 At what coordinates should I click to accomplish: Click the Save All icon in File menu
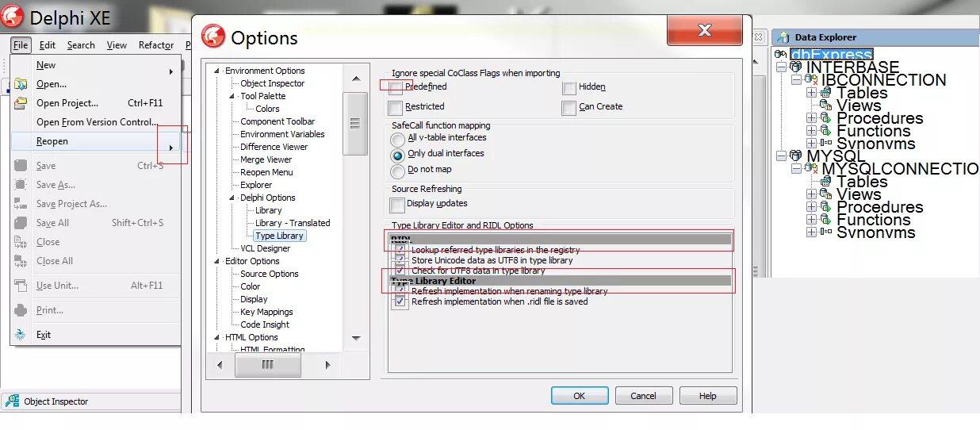click(21, 223)
